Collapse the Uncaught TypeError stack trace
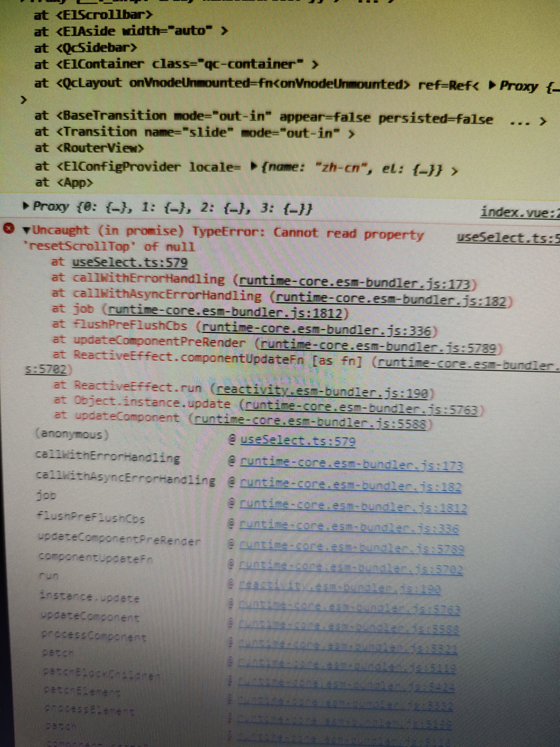Screen dimensions: 560x747 26,231
